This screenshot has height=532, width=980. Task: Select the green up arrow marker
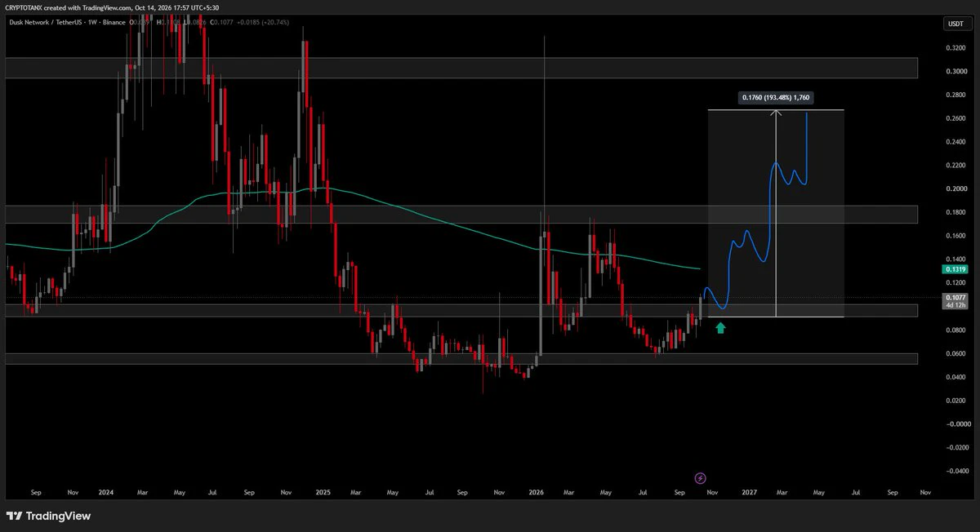pyautogui.click(x=720, y=328)
